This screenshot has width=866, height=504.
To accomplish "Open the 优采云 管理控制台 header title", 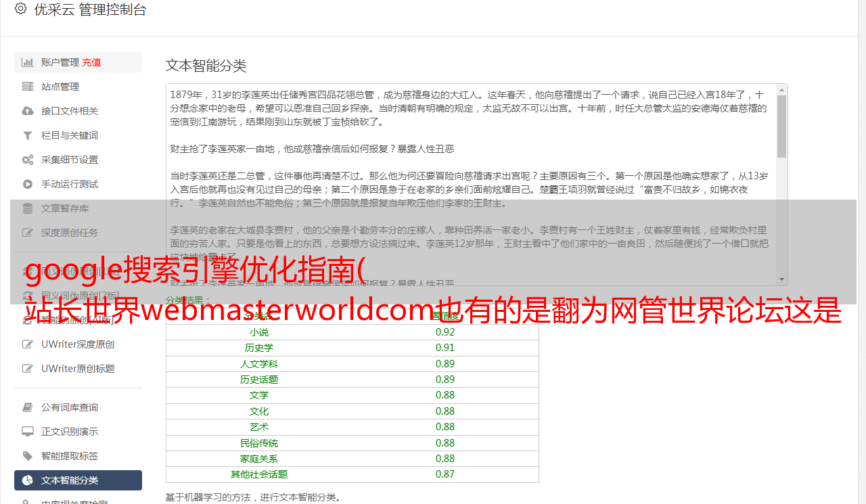I will click(90, 9).
